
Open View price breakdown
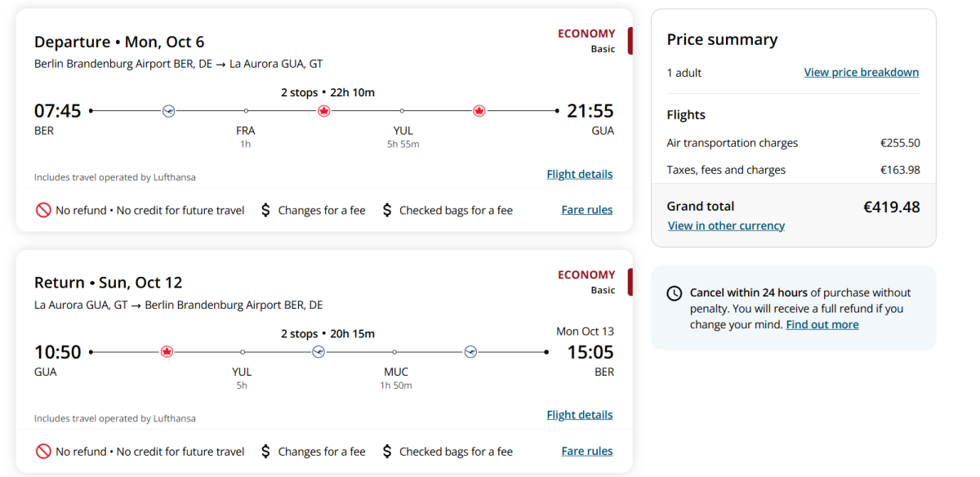click(861, 73)
